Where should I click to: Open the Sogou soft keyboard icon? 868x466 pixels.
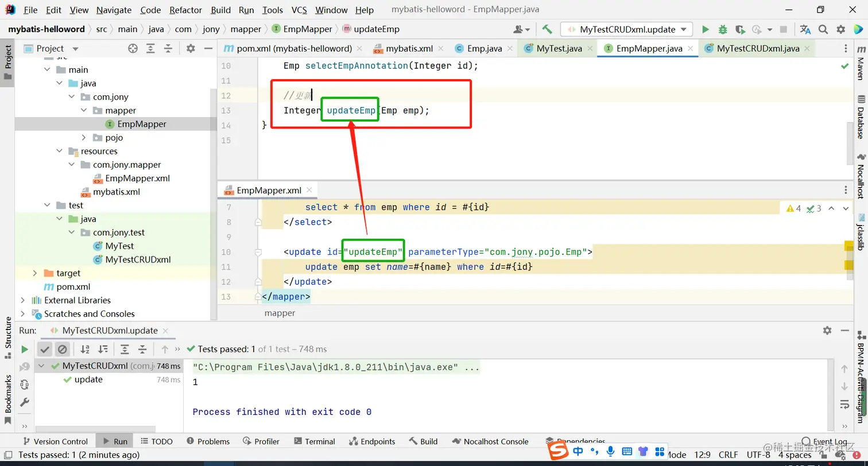(x=627, y=452)
